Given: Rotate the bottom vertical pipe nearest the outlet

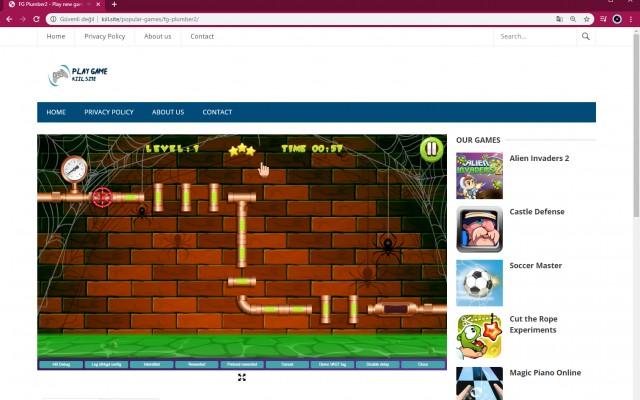Looking at the screenshot, I should [353, 309].
